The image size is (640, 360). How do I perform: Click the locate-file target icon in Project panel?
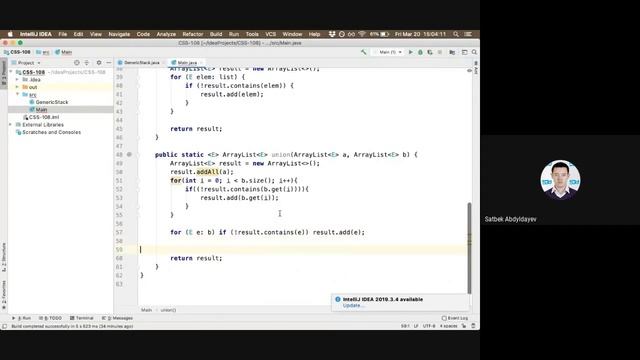(77, 63)
